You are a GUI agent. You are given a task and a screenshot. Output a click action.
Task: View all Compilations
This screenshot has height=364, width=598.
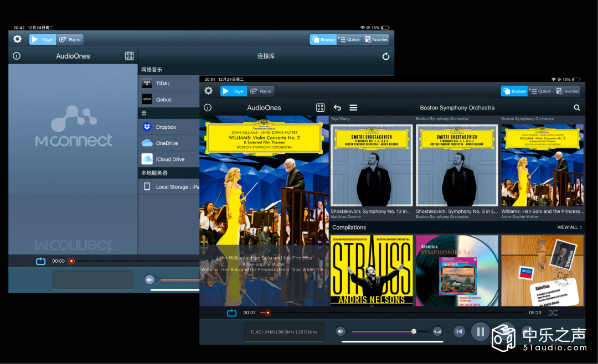569,227
